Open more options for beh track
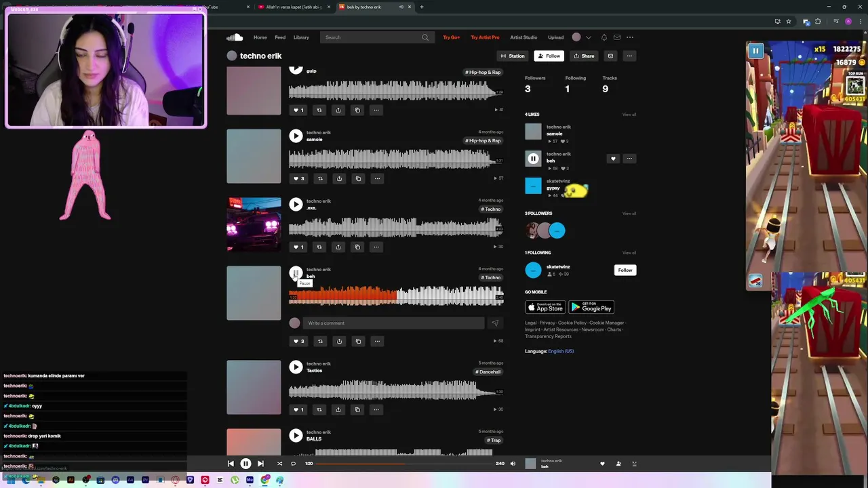The image size is (868, 488). [x=377, y=341]
